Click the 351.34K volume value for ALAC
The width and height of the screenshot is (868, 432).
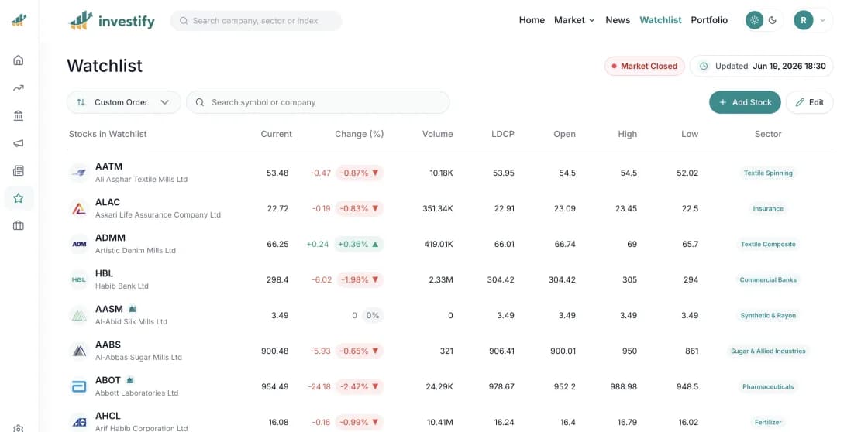click(x=437, y=208)
